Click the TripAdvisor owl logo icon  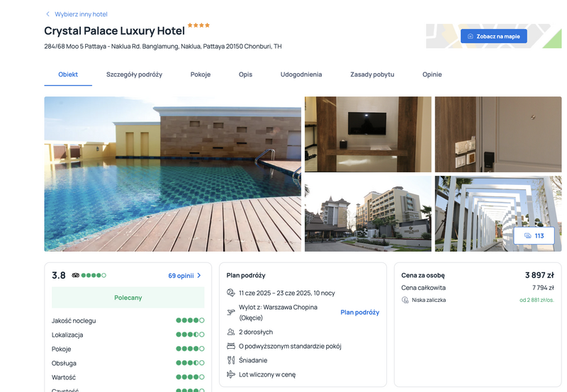[75, 275]
